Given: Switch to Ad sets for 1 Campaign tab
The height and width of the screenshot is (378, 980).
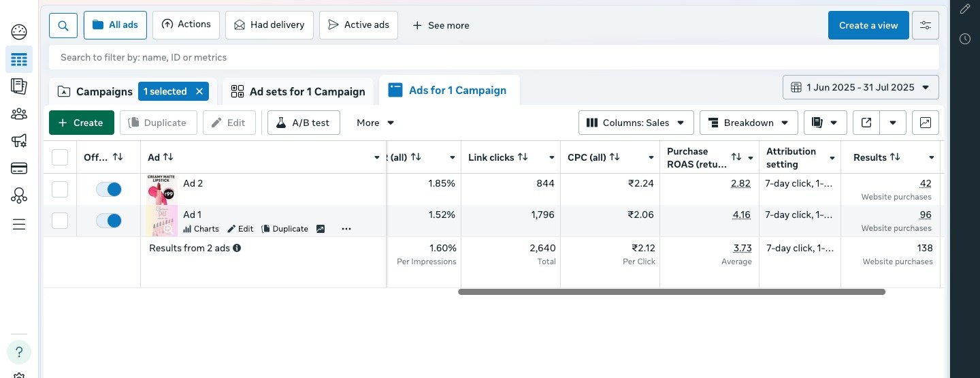Looking at the screenshot, I should (x=298, y=91).
